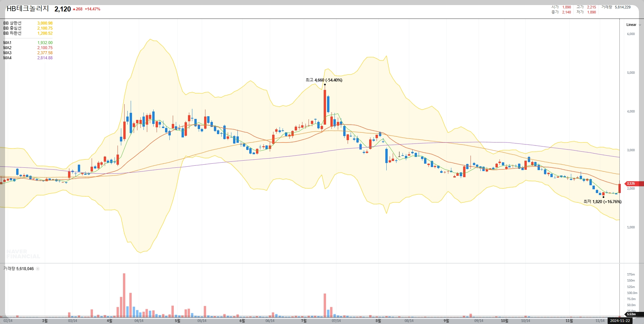Click the MA4 value 2,814.88
This screenshot has width=644, height=324.
45,58
